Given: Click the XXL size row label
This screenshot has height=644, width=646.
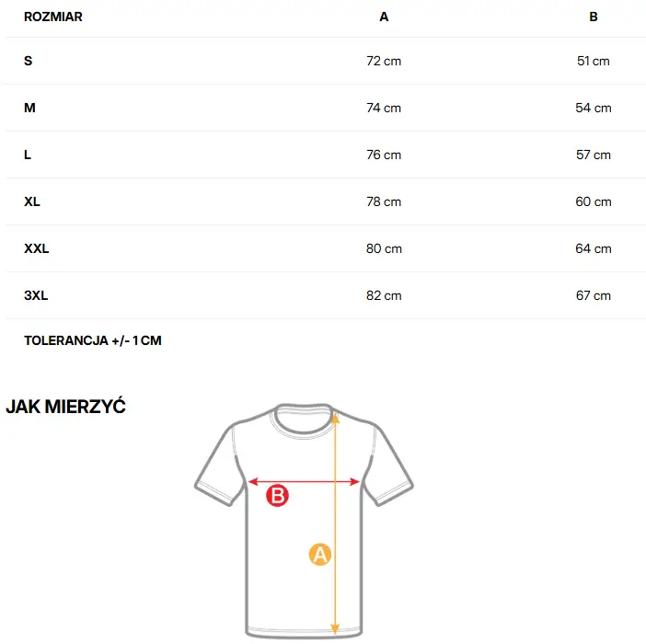Looking at the screenshot, I should (37, 248).
